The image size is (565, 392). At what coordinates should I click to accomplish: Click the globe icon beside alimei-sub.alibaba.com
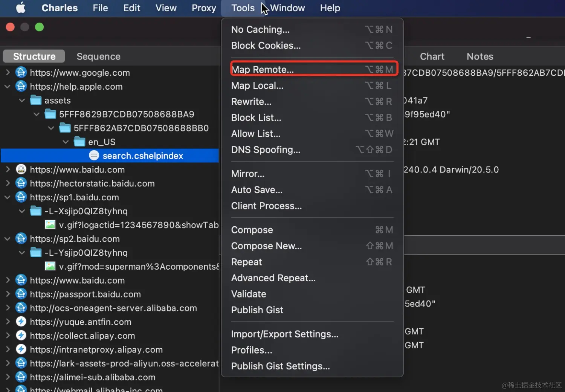coord(21,377)
